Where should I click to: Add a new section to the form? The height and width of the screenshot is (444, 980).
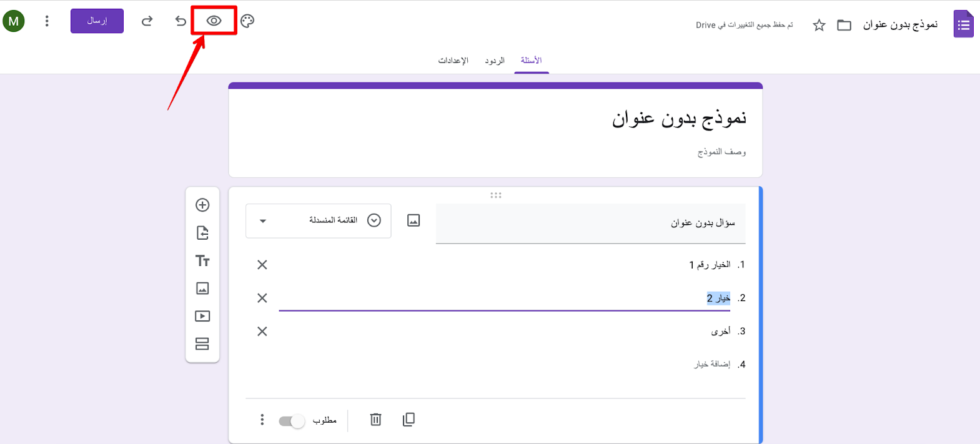pyautogui.click(x=202, y=344)
